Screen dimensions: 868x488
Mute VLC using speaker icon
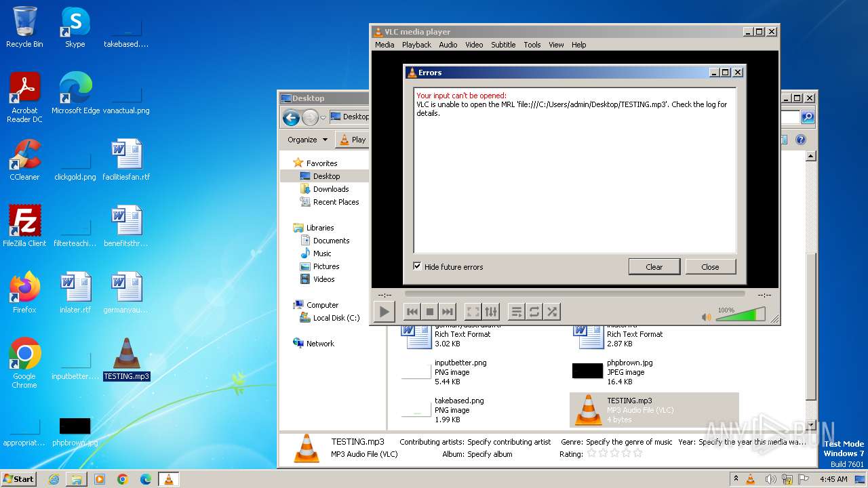(707, 317)
